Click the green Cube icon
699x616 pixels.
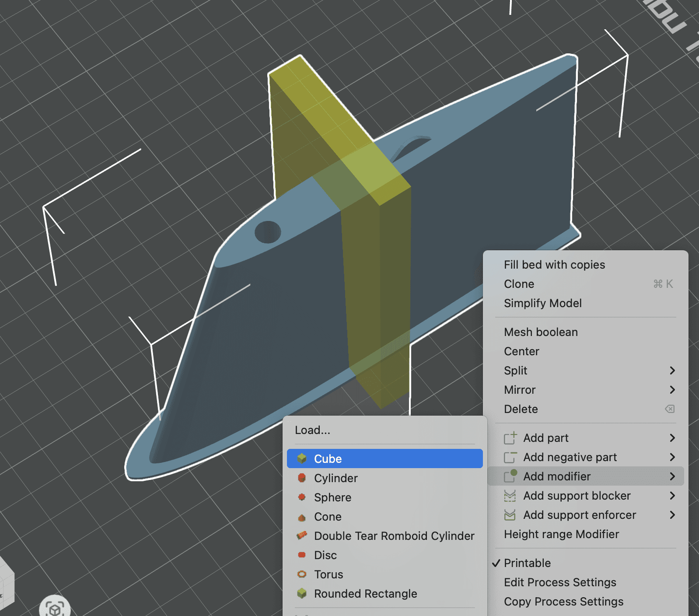pos(302,458)
